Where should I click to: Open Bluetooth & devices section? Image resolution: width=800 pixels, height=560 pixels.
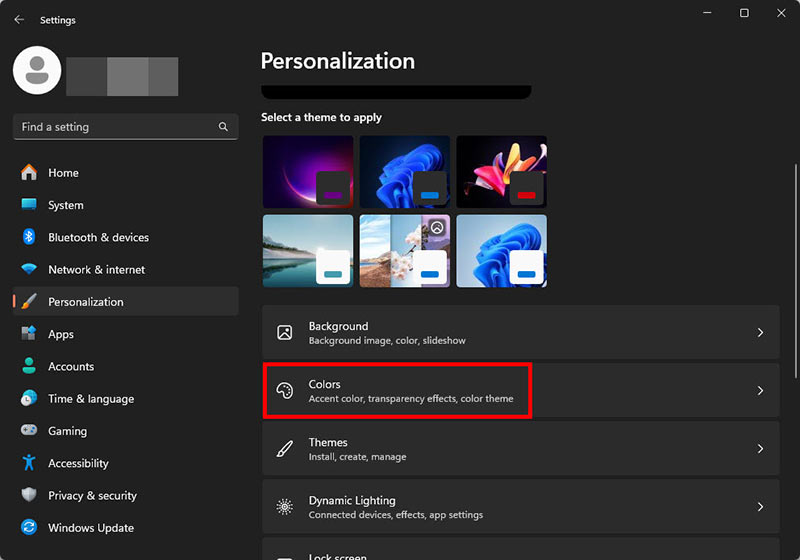pos(126,237)
